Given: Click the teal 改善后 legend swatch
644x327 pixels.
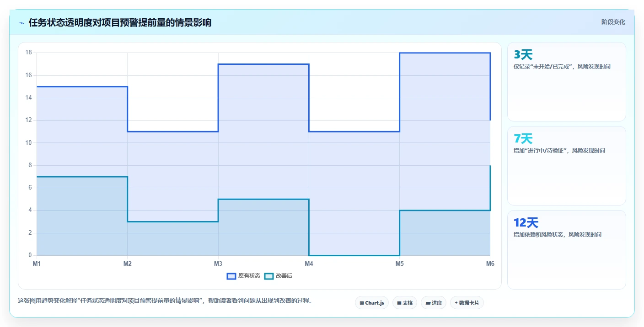Looking at the screenshot, I should tap(269, 276).
